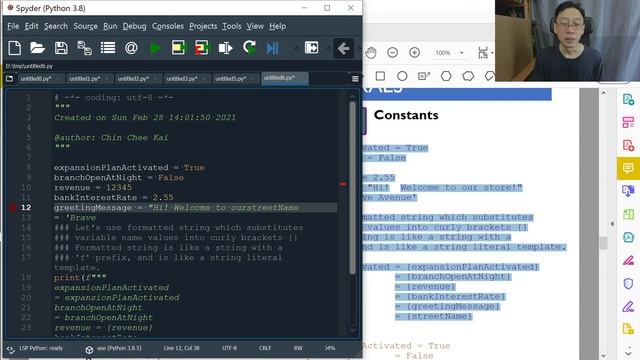Open the Run menu
The image size is (640, 360).
pyautogui.click(x=110, y=26)
